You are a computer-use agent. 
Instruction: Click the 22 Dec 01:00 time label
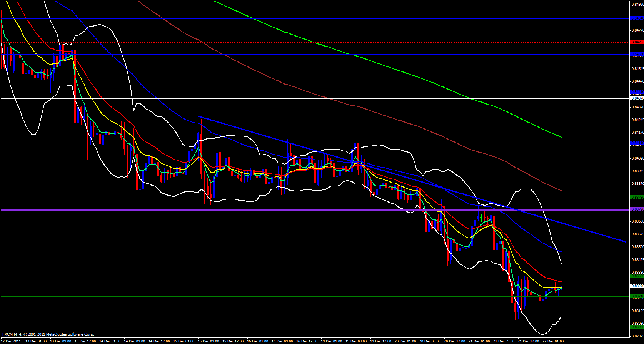(553, 341)
